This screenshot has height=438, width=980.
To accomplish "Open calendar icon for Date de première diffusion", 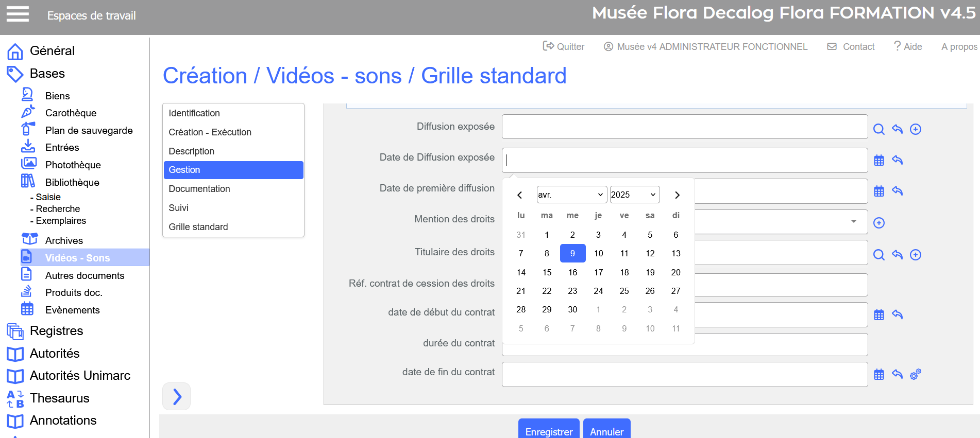I will click(x=878, y=191).
